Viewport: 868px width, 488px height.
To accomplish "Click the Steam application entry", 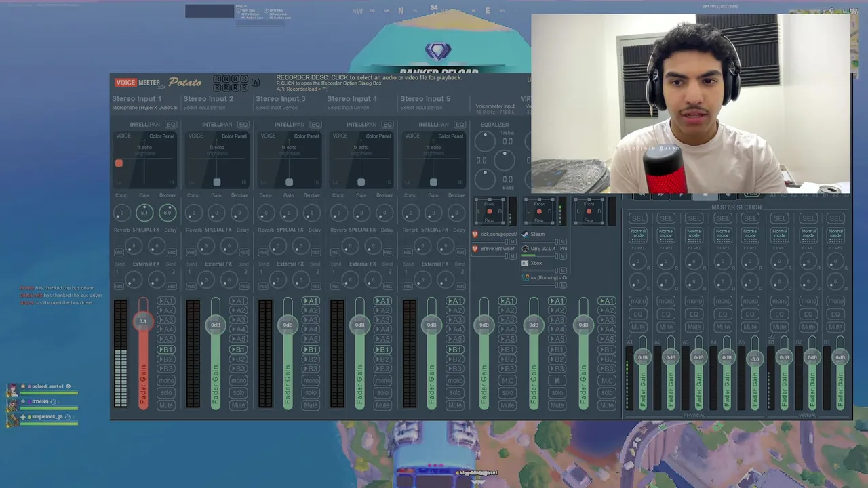I will (534, 235).
